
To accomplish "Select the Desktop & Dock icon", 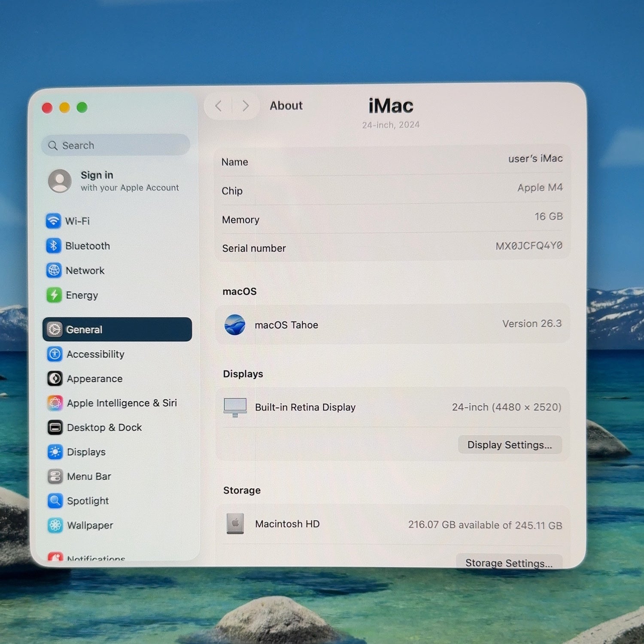I will (x=55, y=427).
